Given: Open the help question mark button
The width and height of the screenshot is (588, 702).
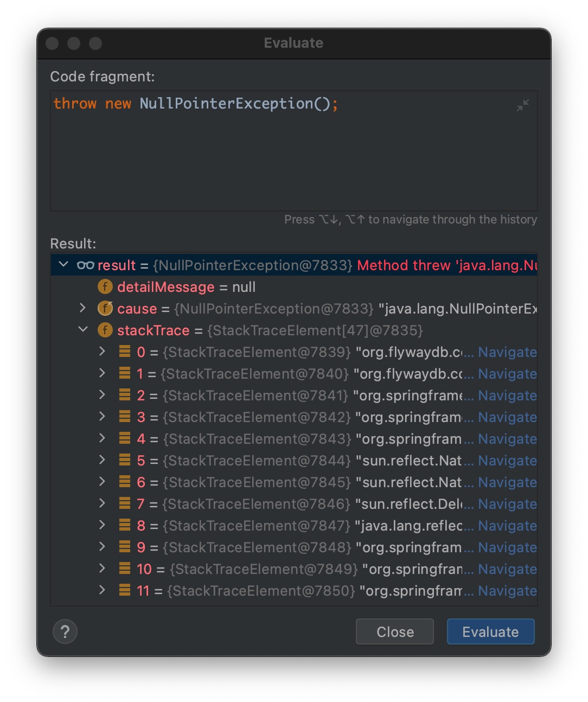Looking at the screenshot, I should [x=65, y=631].
